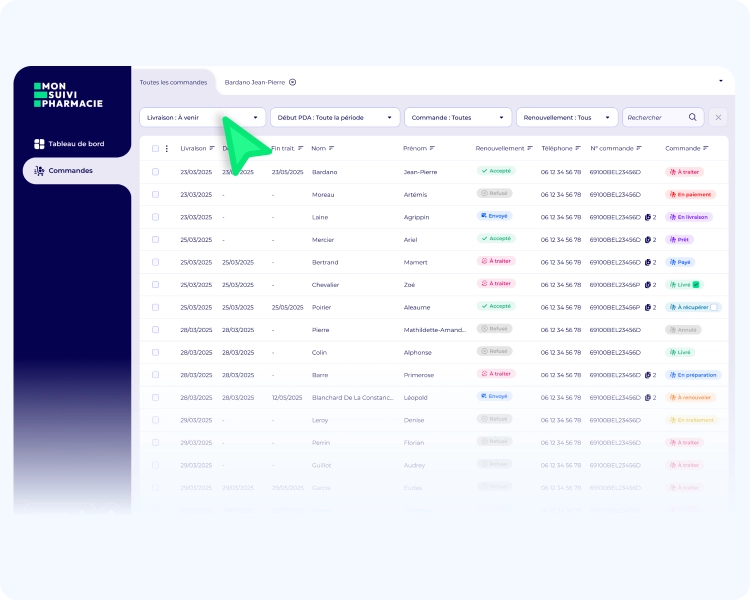Open the Livraison : À venir dropdown
Image resolution: width=750 pixels, height=600 pixels.
click(203, 117)
